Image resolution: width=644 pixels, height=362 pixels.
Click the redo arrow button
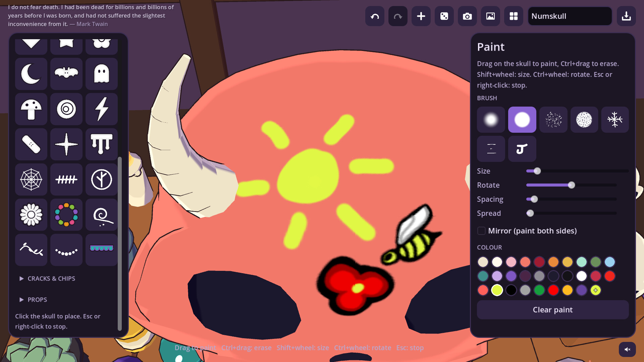tap(398, 16)
